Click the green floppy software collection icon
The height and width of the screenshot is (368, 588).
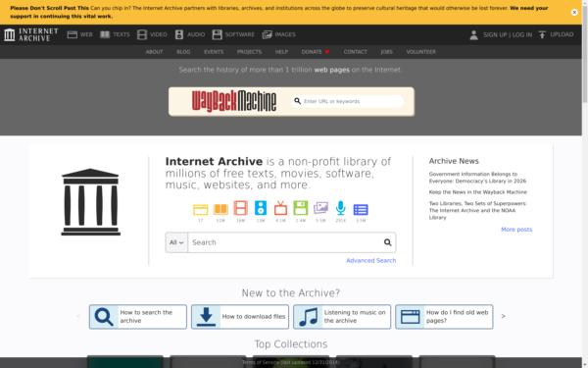(x=301, y=208)
